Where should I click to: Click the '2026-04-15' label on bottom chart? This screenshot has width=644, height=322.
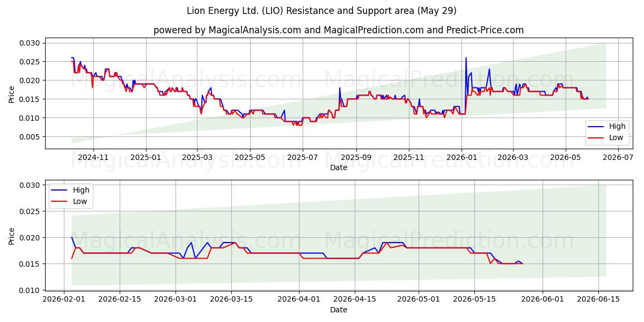tap(355, 300)
